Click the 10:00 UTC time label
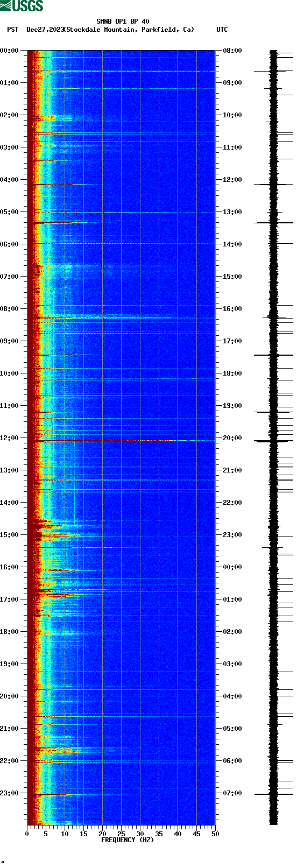The height and width of the screenshot is (868, 297). [x=232, y=115]
